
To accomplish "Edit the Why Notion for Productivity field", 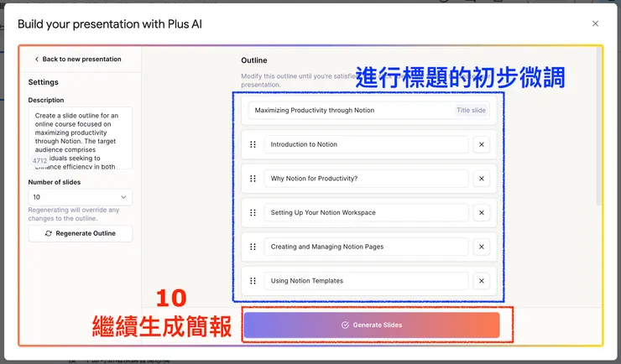I will click(x=367, y=179).
